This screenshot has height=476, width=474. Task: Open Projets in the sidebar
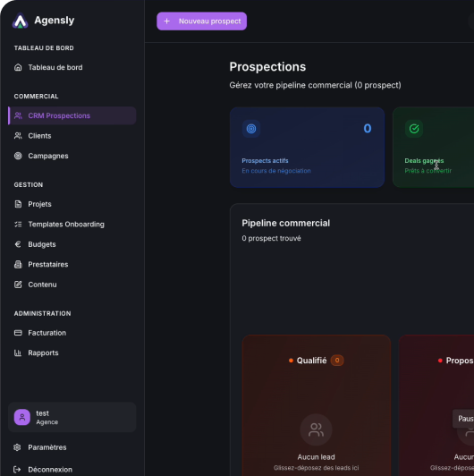pos(72,204)
